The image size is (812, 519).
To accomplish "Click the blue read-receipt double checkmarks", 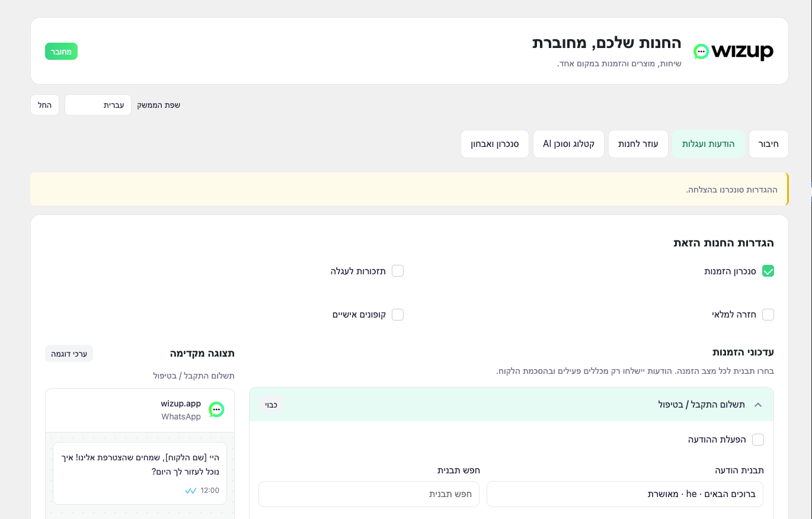I will (191, 491).
